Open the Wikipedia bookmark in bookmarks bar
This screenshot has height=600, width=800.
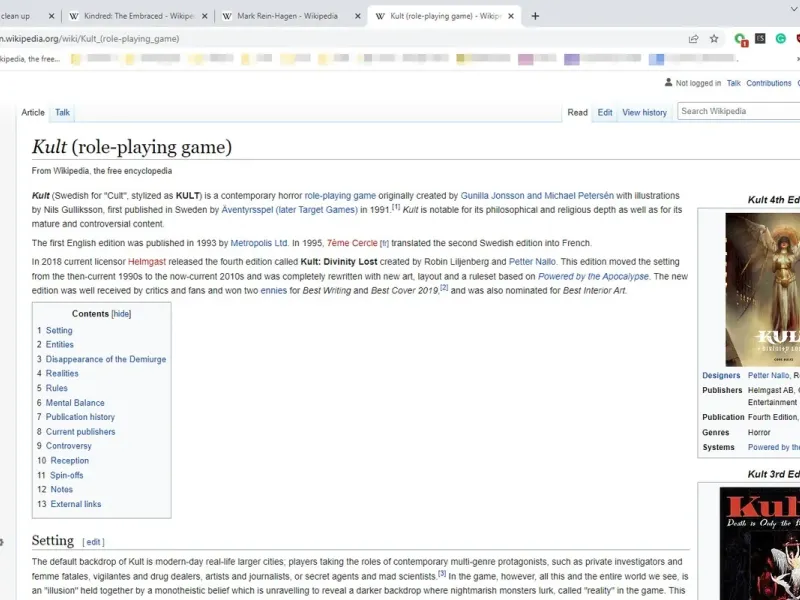click(x=30, y=59)
